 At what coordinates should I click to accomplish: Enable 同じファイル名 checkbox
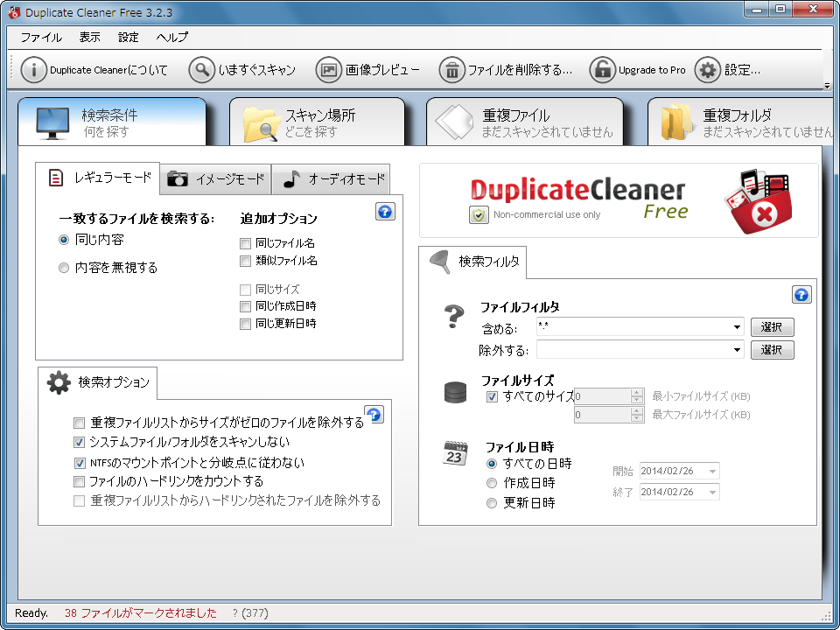coord(245,244)
